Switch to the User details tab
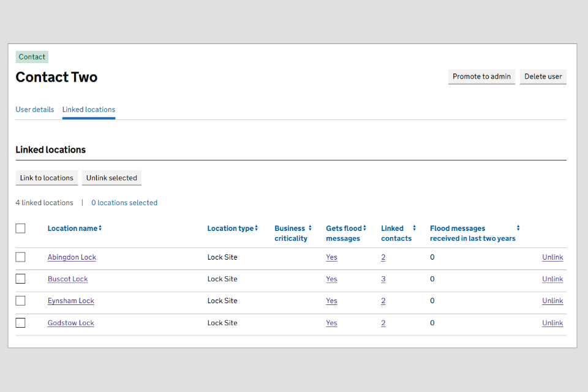The height and width of the screenshot is (392, 588). pyautogui.click(x=35, y=110)
